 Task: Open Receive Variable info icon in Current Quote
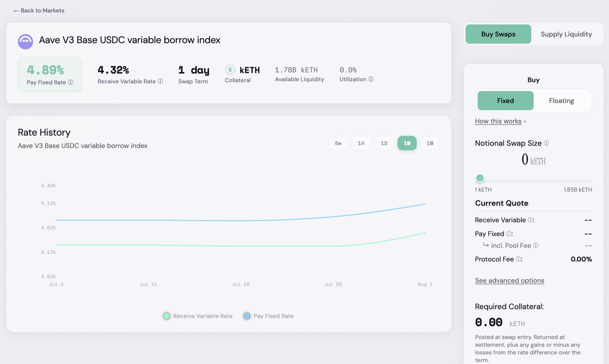pos(531,220)
